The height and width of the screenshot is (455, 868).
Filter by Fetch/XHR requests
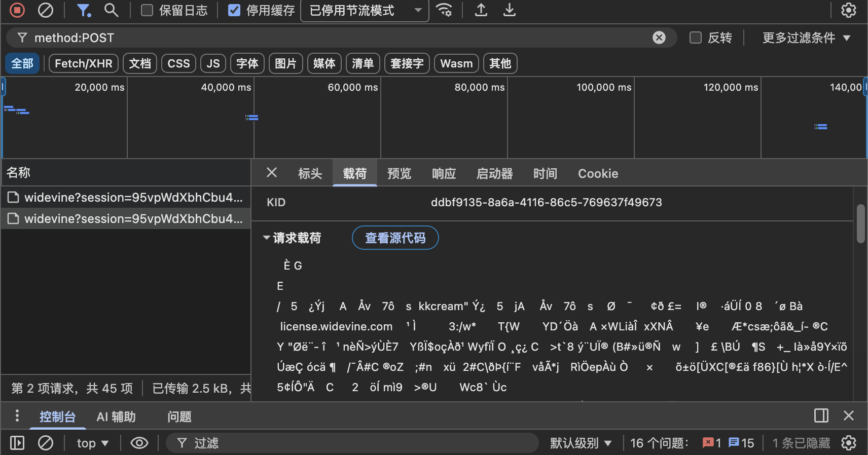pyautogui.click(x=84, y=63)
